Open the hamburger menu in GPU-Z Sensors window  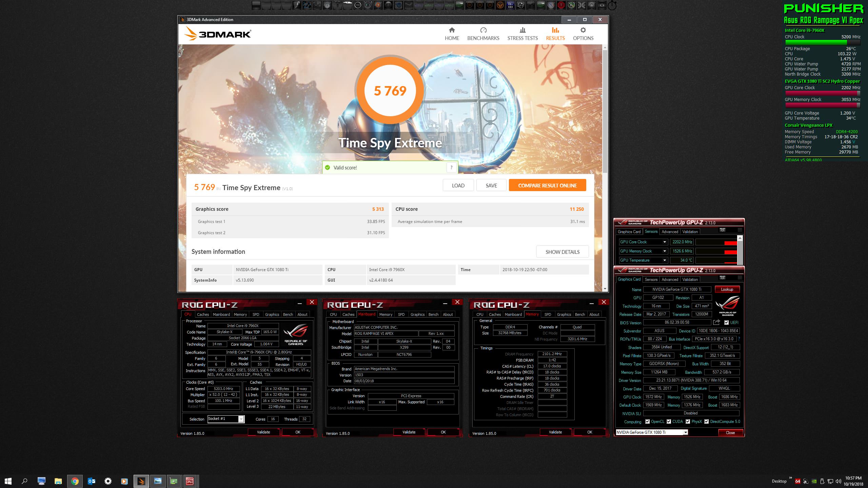tap(740, 230)
